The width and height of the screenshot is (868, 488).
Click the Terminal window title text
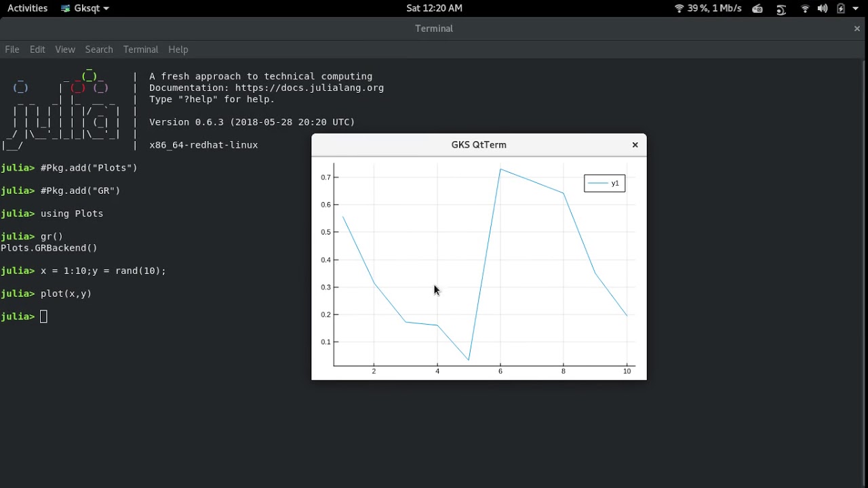pyautogui.click(x=434, y=28)
